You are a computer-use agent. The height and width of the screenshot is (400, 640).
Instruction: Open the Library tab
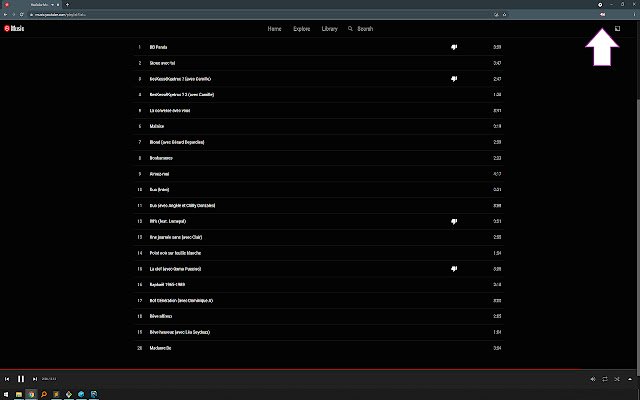(x=329, y=29)
